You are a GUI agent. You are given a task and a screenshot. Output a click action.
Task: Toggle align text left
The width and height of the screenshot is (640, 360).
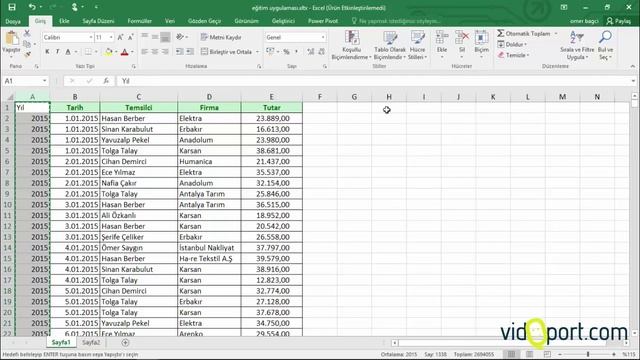click(x=144, y=52)
